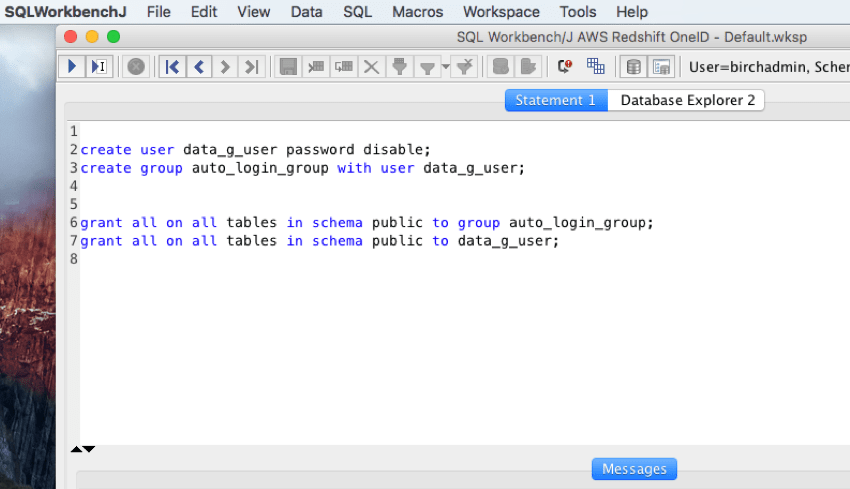Switch to the Statement 1 tab
The image size is (850, 489).
click(556, 100)
